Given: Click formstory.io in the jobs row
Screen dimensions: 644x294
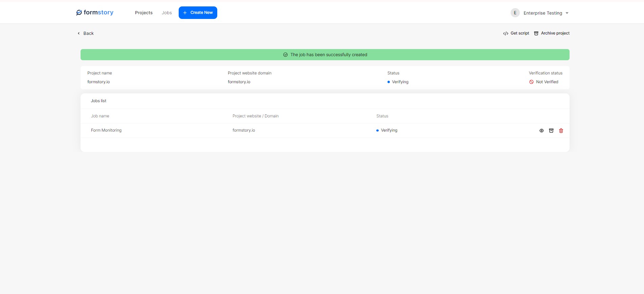Looking at the screenshot, I should 244,130.
